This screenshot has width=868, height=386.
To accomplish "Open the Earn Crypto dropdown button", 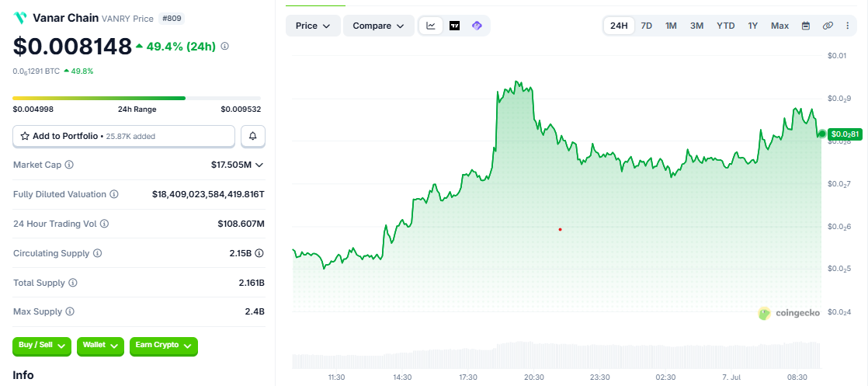I will point(163,346).
